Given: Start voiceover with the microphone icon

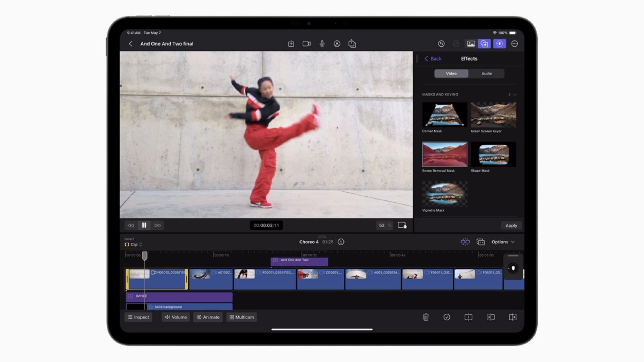Looking at the screenshot, I should pyautogui.click(x=322, y=44).
